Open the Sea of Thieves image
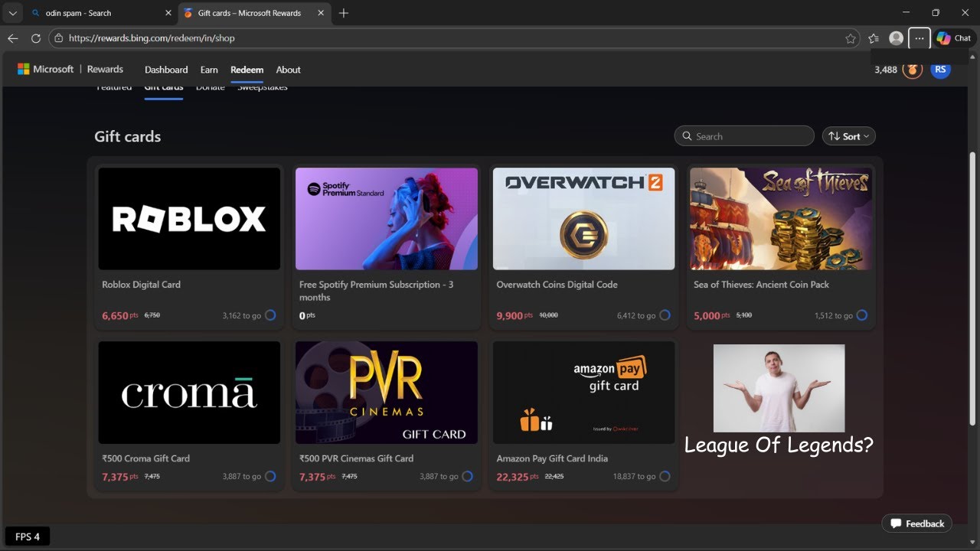Viewport: 980px width, 551px height. (x=781, y=219)
